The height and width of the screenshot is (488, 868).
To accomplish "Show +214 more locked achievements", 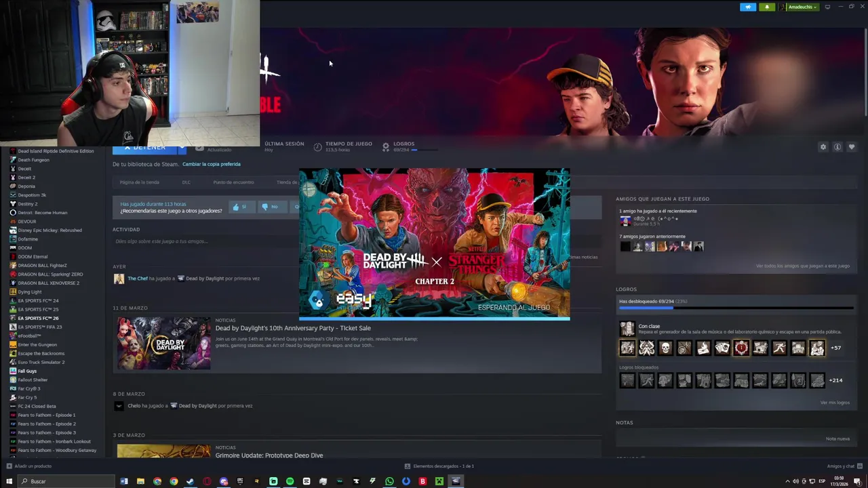I will [835, 380].
